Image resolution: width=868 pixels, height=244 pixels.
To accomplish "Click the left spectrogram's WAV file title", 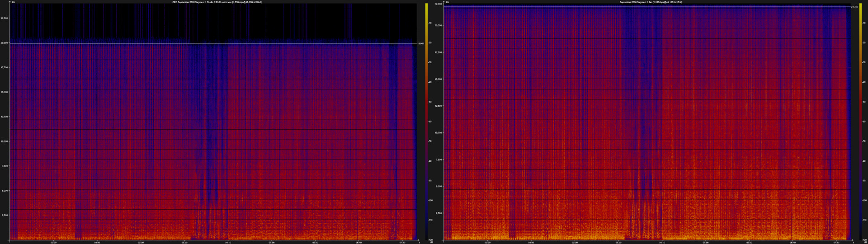I will point(217,2).
